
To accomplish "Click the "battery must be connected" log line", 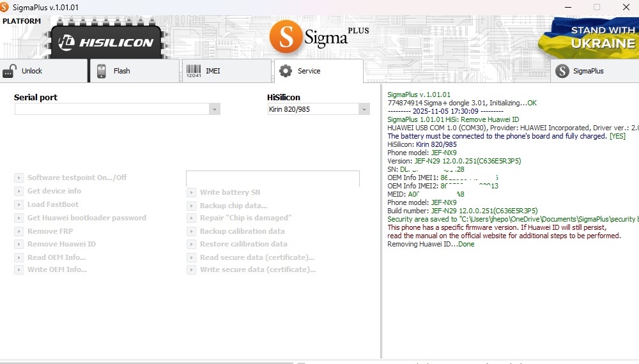I will [x=506, y=136].
